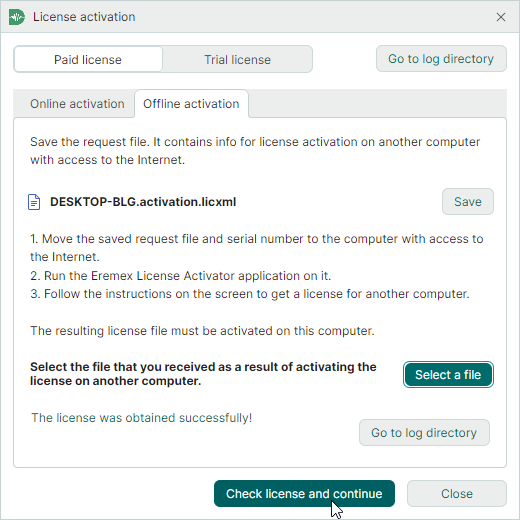Click the DESKTOP-BLG.activation.licxml file name
The image size is (520, 520).
coord(143,202)
